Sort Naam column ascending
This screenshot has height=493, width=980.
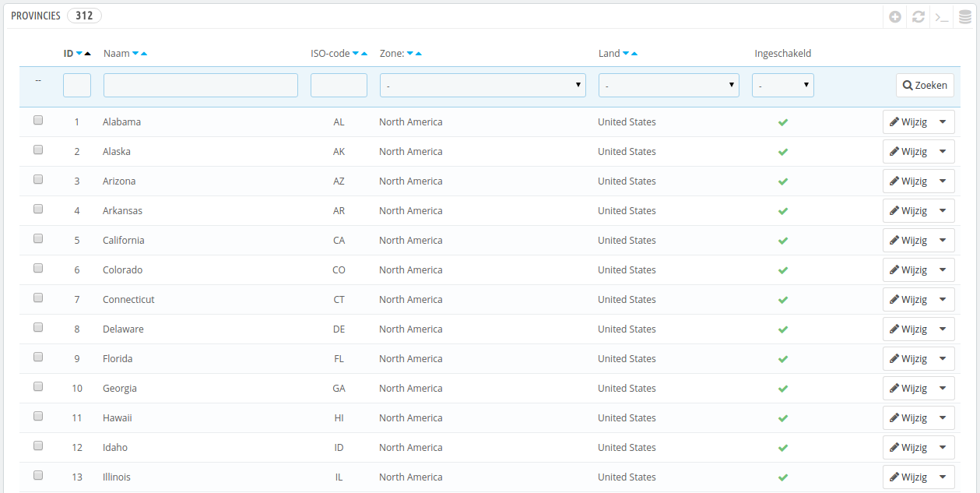point(144,54)
